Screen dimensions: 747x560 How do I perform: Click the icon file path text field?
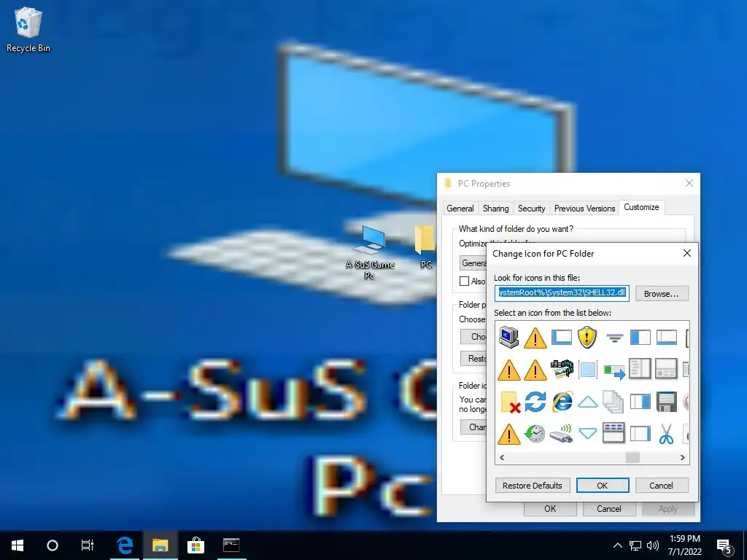[x=562, y=292]
